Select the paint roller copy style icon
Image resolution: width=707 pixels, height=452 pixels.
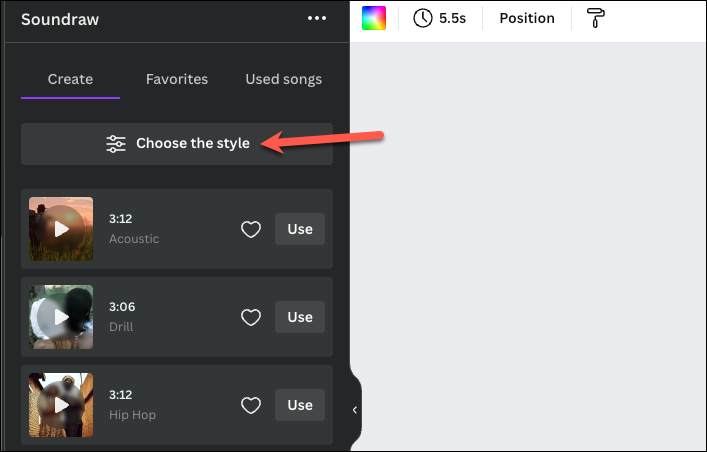click(597, 18)
